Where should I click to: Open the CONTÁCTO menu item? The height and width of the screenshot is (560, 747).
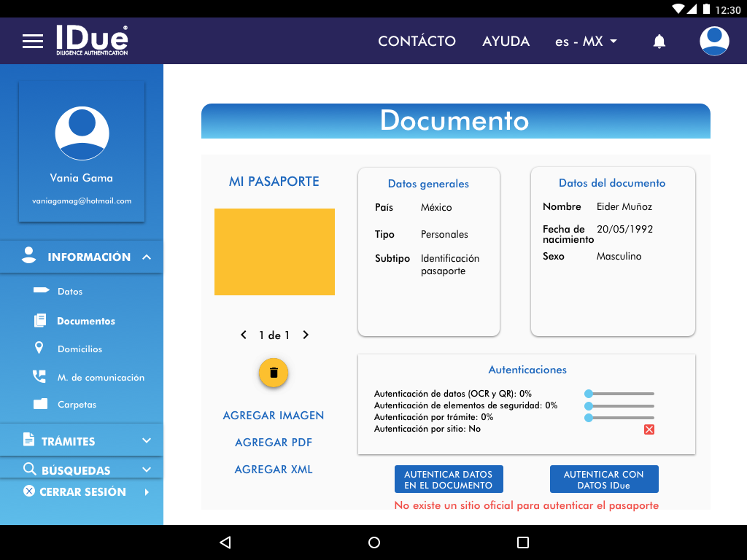coord(417,42)
